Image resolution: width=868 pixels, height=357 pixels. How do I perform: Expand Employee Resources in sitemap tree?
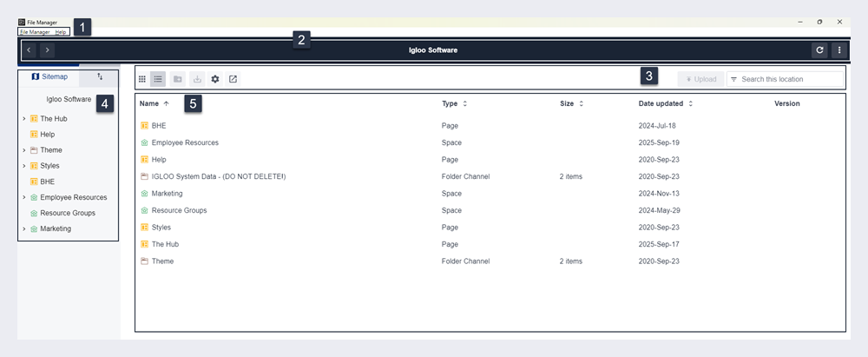pyautogui.click(x=24, y=197)
